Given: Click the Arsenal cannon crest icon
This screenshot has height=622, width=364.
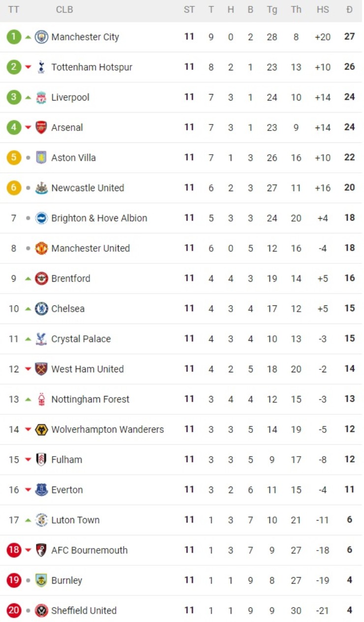Looking at the screenshot, I should [41, 128].
